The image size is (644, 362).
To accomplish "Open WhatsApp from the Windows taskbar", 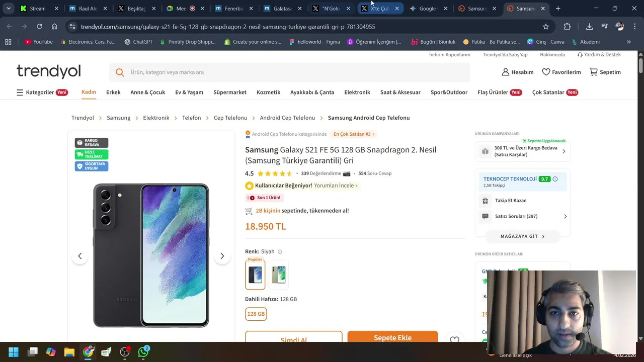I will [143, 351].
